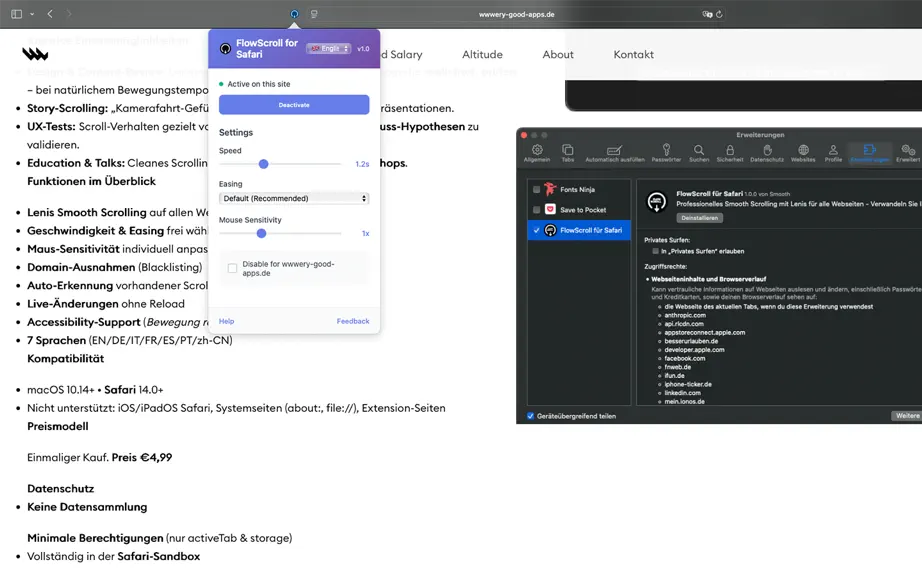This screenshot has height=576, width=922.
Task: Click the translate icon in address bar
Action: (707, 14)
